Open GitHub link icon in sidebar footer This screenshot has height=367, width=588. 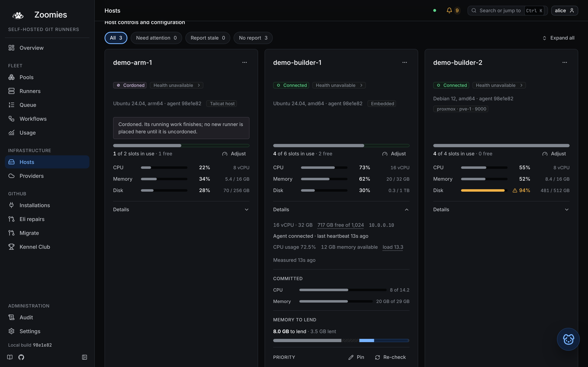[21, 357]
